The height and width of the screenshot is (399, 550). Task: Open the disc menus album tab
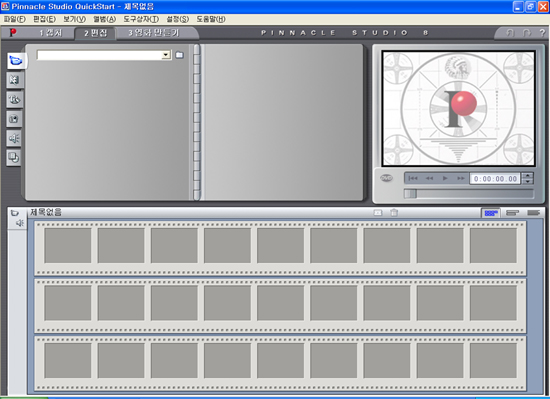coord(14,157)
